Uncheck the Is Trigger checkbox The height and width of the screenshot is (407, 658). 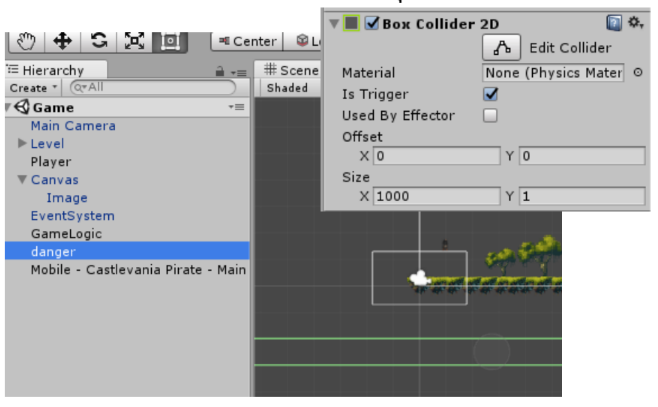click(x=490, y=94)
